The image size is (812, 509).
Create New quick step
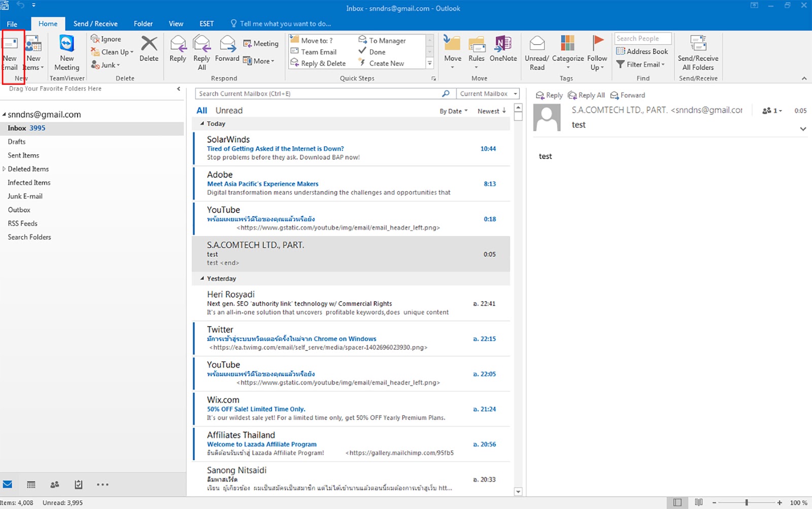[381, 63]
